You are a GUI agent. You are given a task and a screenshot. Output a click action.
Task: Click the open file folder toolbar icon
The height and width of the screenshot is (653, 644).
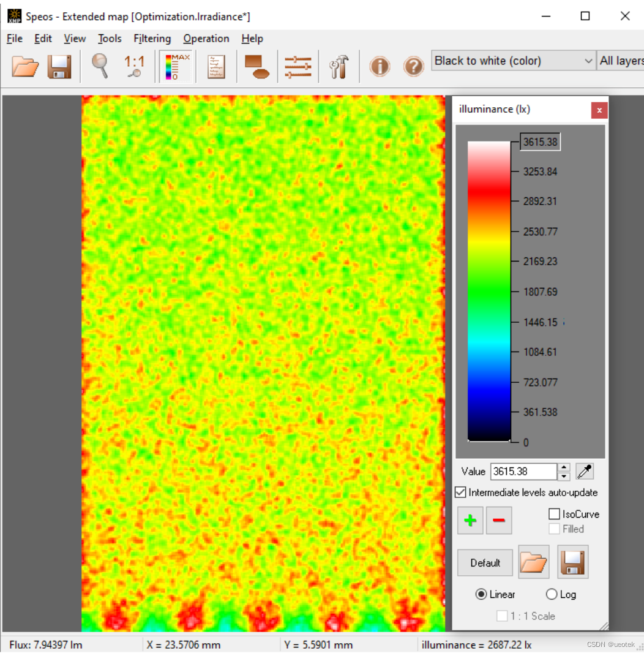25,66
